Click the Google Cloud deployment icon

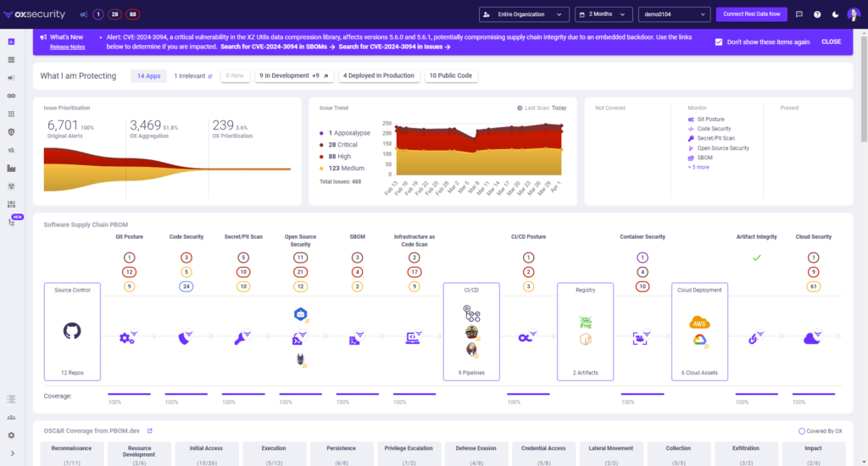click(699, 340)
